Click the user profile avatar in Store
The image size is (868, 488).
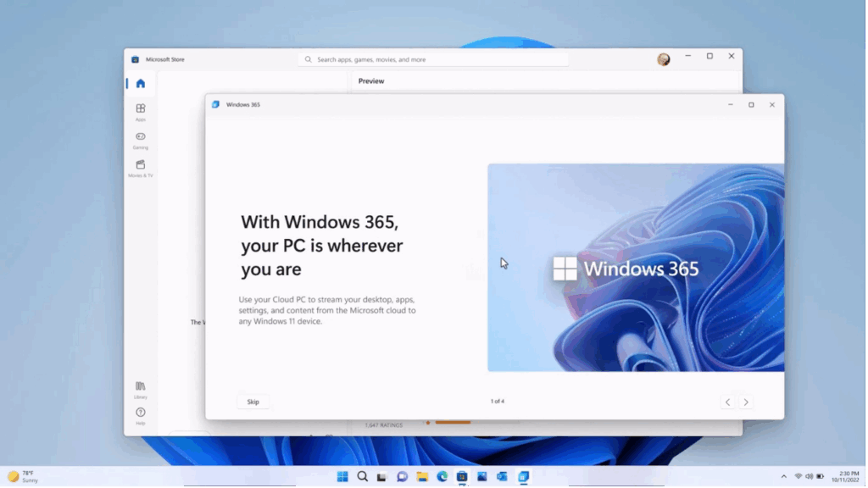click(663, 59)
